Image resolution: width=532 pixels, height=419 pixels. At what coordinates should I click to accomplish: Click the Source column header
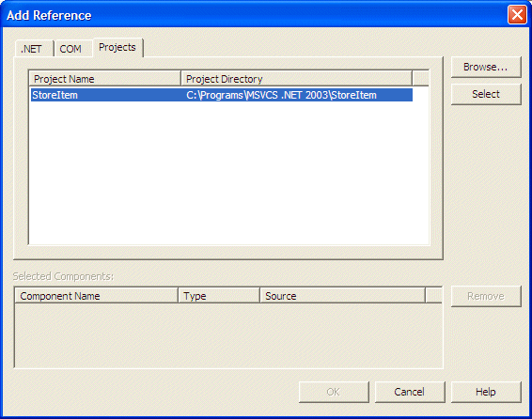342,296
